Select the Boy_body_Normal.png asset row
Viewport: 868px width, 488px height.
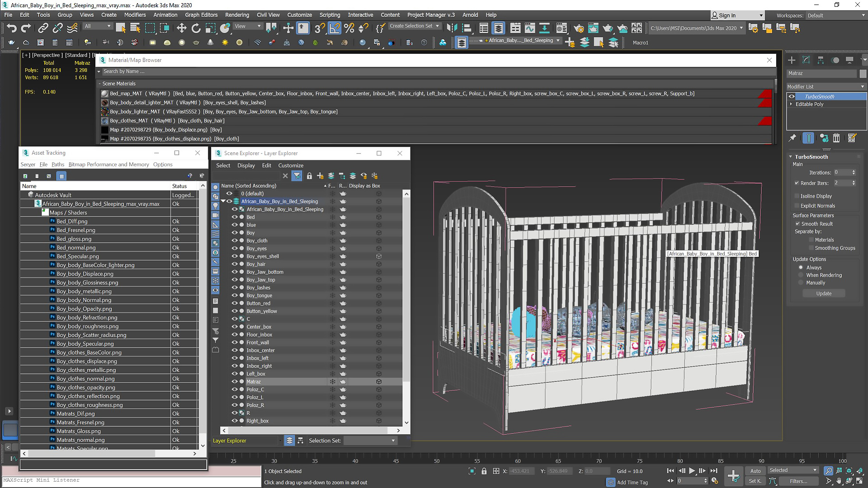pyautogui.click(x=108, y=300)
